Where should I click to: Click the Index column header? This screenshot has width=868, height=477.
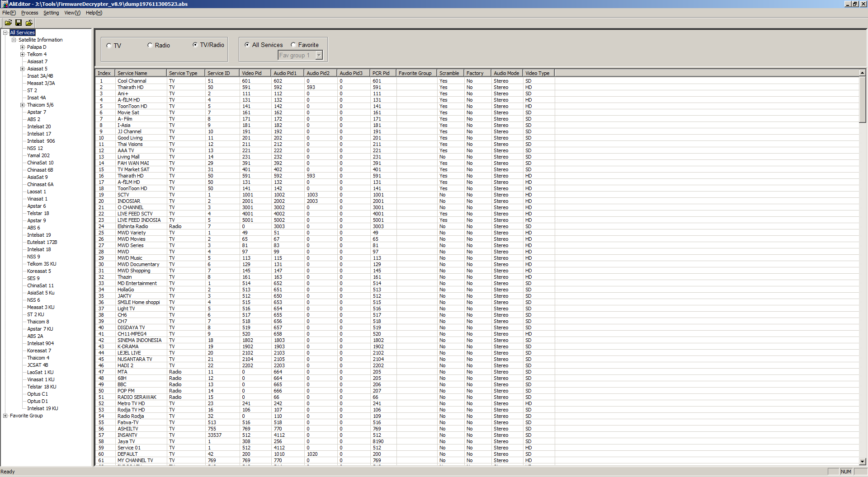[105, 73]
